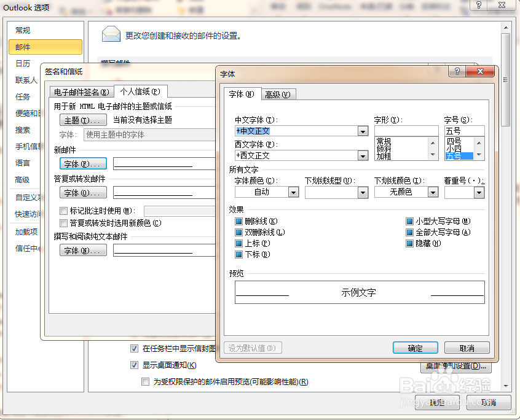Open the 中文字体 font dropdown
The height and width of the screenshot is (420, 520).
point(363,131)
